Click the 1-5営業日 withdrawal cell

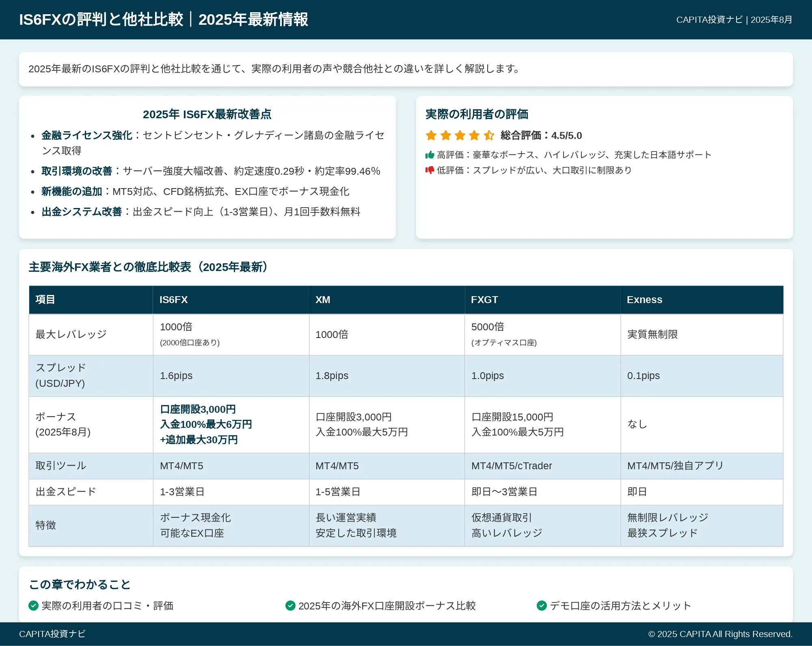(x=387, y=492)
